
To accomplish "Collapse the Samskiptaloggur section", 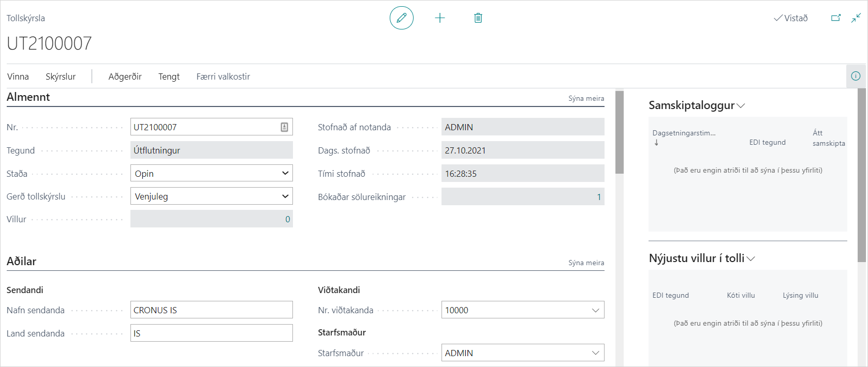I will tap(741, 106).
